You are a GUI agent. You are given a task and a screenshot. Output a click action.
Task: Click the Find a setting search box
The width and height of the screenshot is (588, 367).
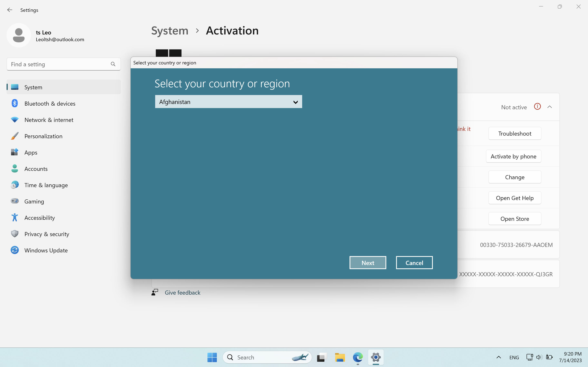tap(60, 64)
